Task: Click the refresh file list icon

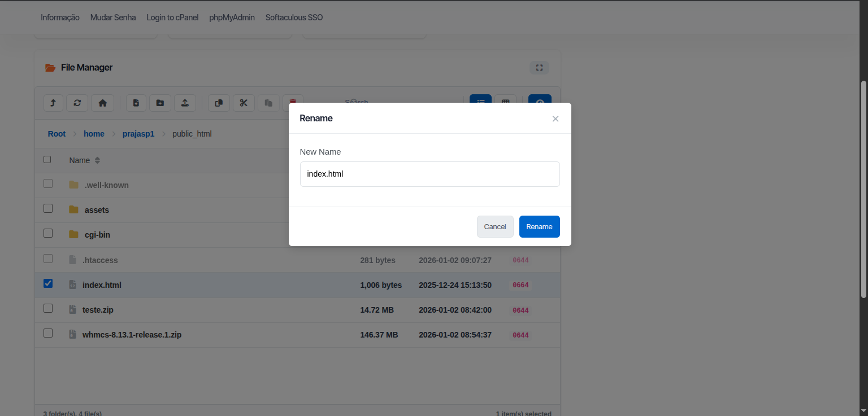Action: (77, 103)
